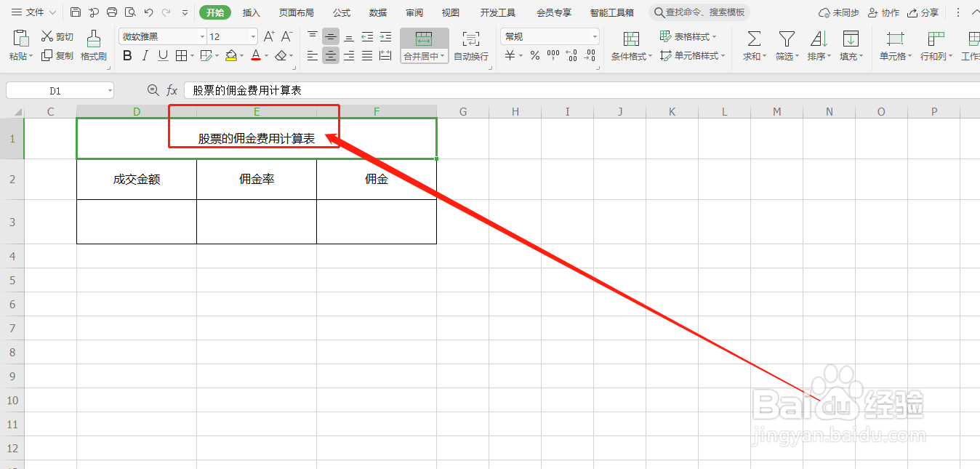980x469 pixels.
Task: Click the Print icon in quick access toolbar
Action: (x=112, y=12)
